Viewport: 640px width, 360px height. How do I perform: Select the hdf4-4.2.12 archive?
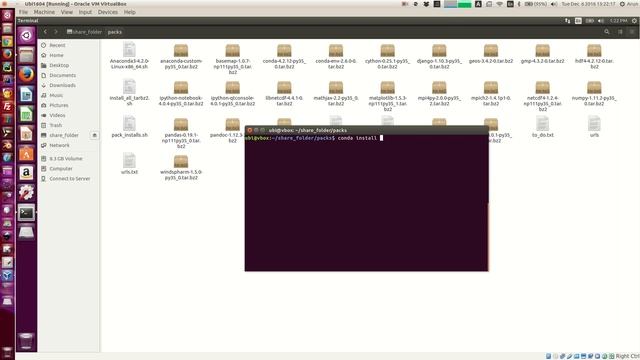[x=594, y=56]
